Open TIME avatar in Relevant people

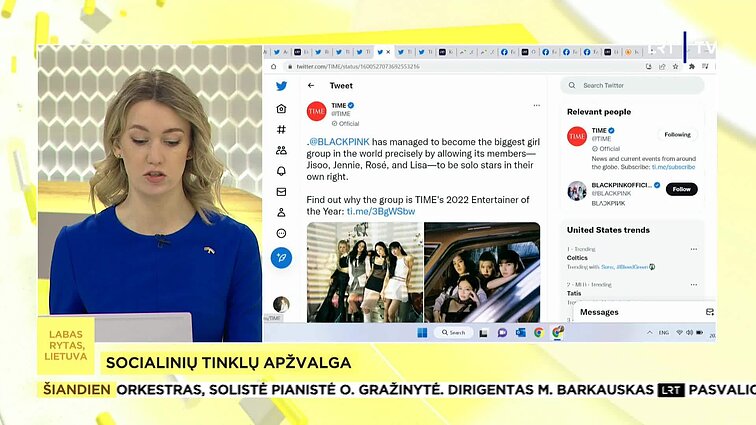click(577, 136)
